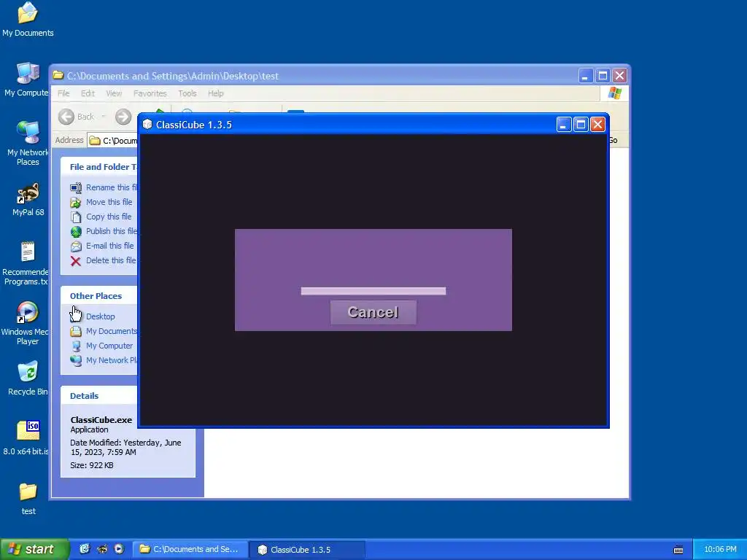Click E-mail this file link
The width and height of the screenshot is (747, 560).
(x=109, y=246)
